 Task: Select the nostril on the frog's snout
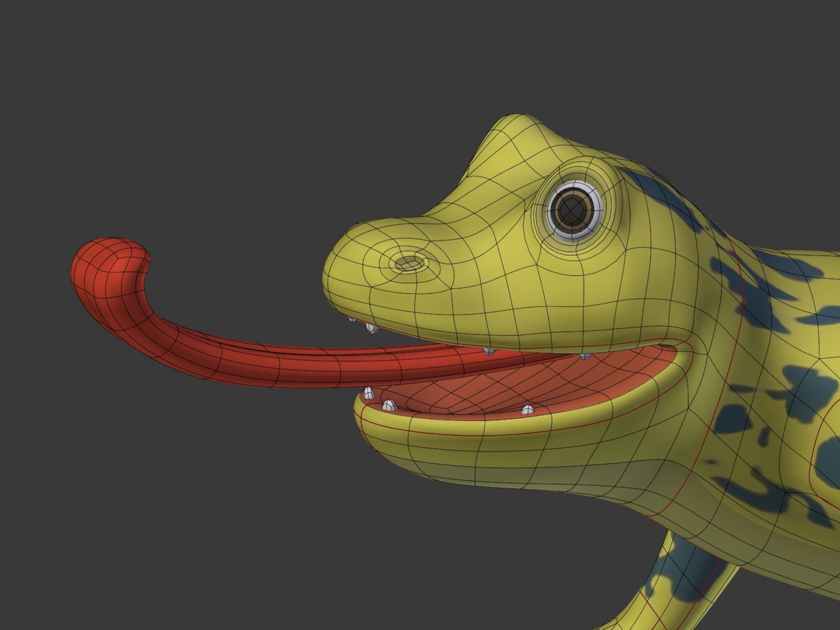click(x=410, y=264)
